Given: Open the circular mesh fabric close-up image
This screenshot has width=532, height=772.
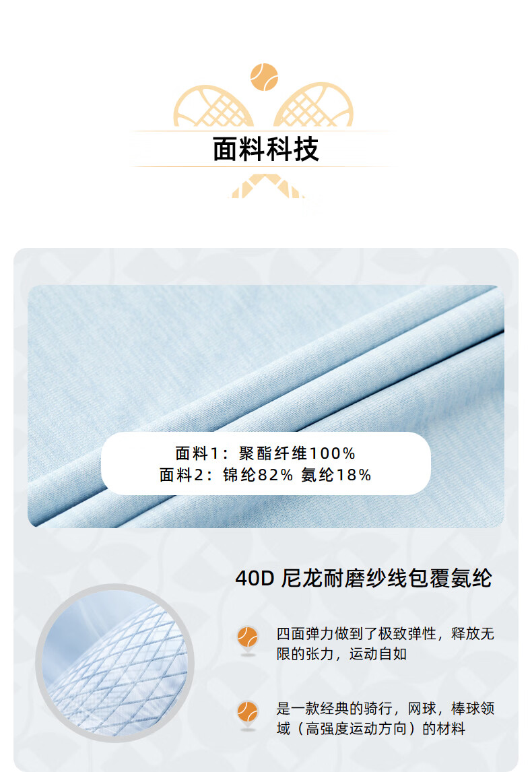Looking at the screenshot, I should pyautogui.click(x=114, y=663).
